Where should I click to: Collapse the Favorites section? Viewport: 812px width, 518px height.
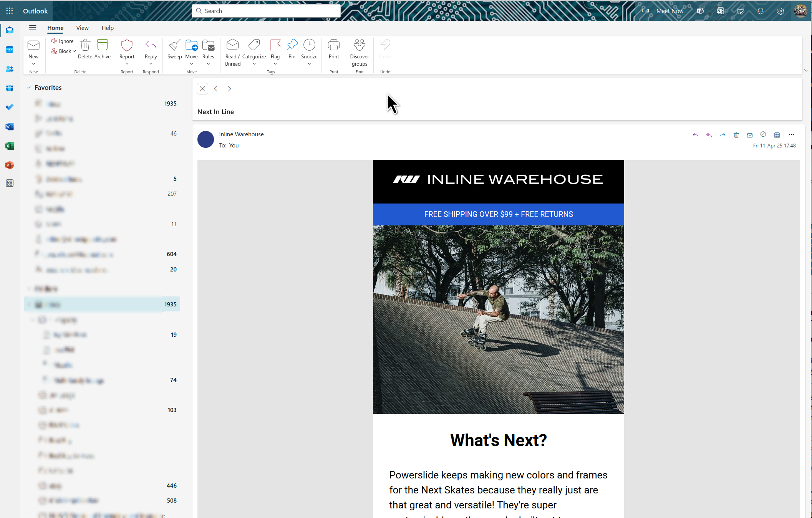[29, 88]
